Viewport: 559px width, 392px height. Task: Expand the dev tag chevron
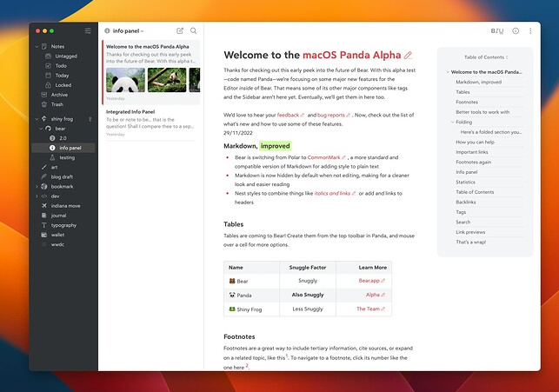[37, 196]
